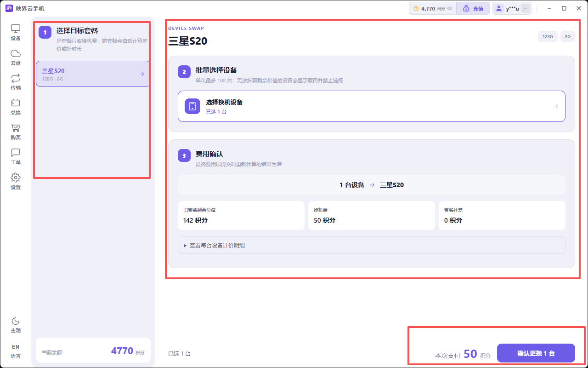Open the 工单 support ticket section
This screenshot has height=368, width=588.
[x=16, y=157]
